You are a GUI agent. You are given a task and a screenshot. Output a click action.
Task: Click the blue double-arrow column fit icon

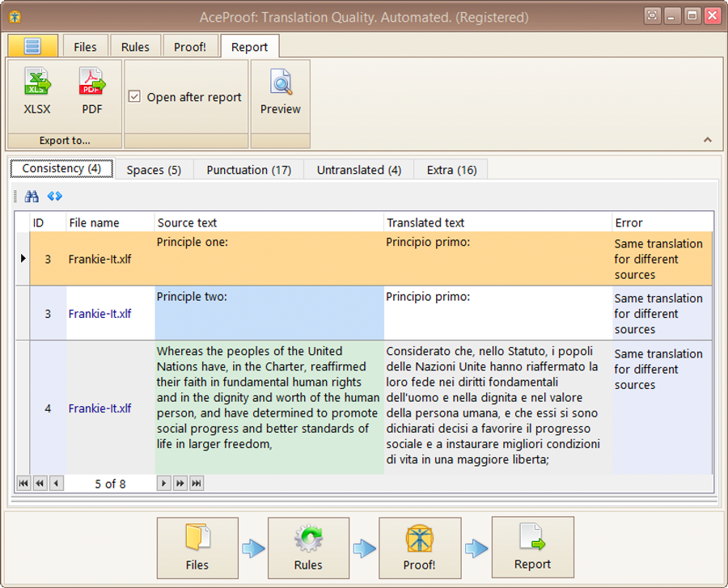click(x=54, y=197)
